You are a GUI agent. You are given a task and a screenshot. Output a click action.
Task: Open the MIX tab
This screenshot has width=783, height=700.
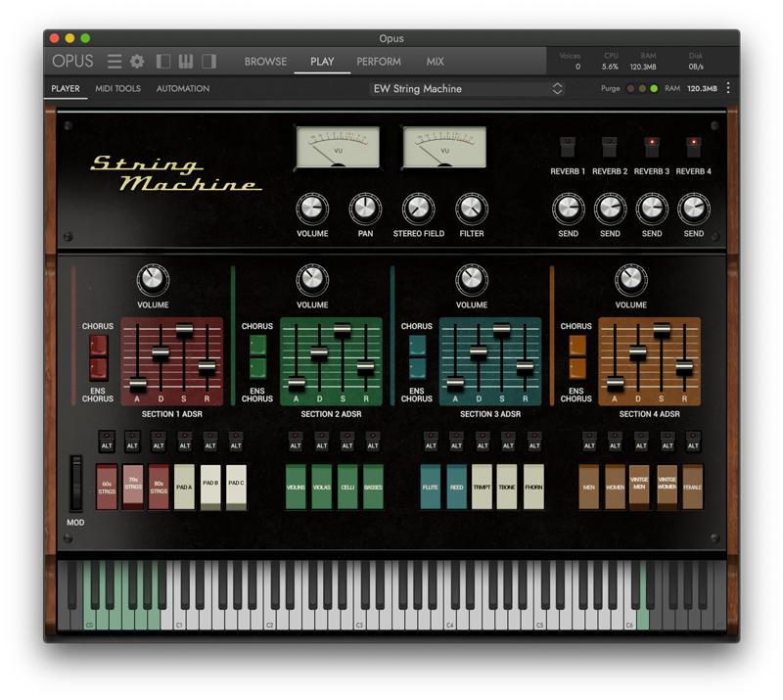[435, 62]
